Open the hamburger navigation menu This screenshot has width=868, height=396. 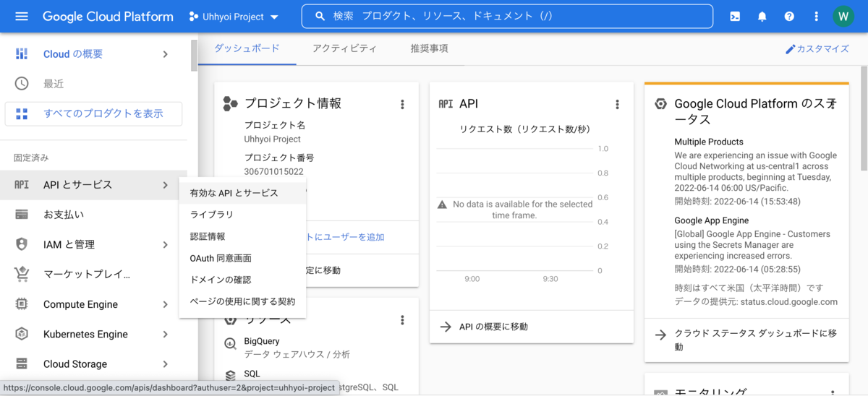click(22, 16)
